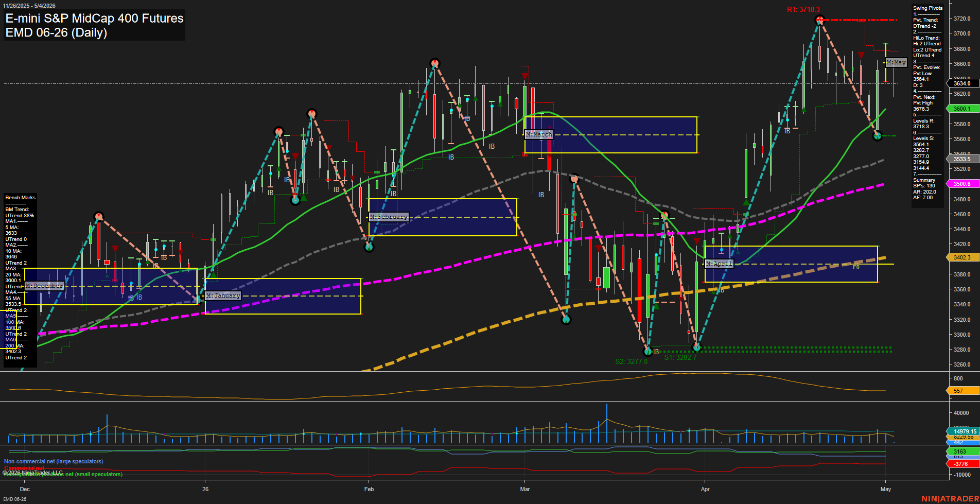980x504 pixels.
Task: Click BM Trend UTrend 88% text
Action: pos(20,213)
